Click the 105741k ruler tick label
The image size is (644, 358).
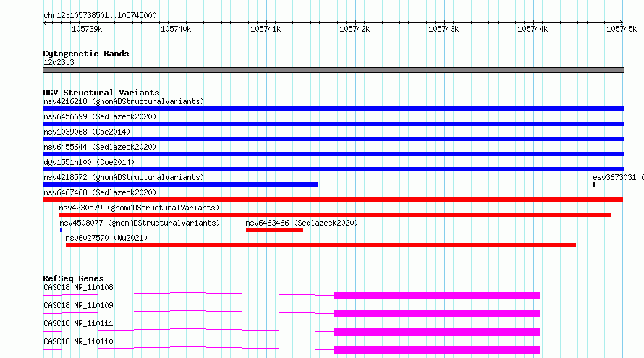click(266, 29)
